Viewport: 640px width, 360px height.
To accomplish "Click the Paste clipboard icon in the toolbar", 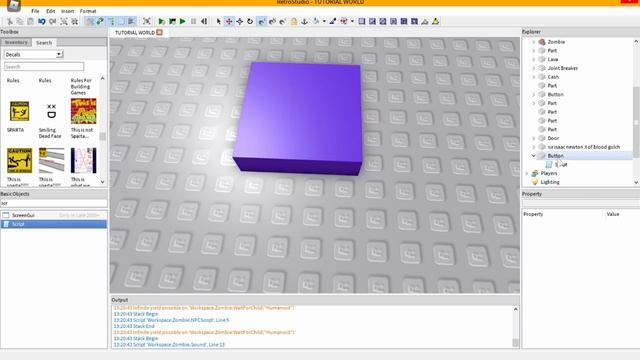I will pos(30,21).
